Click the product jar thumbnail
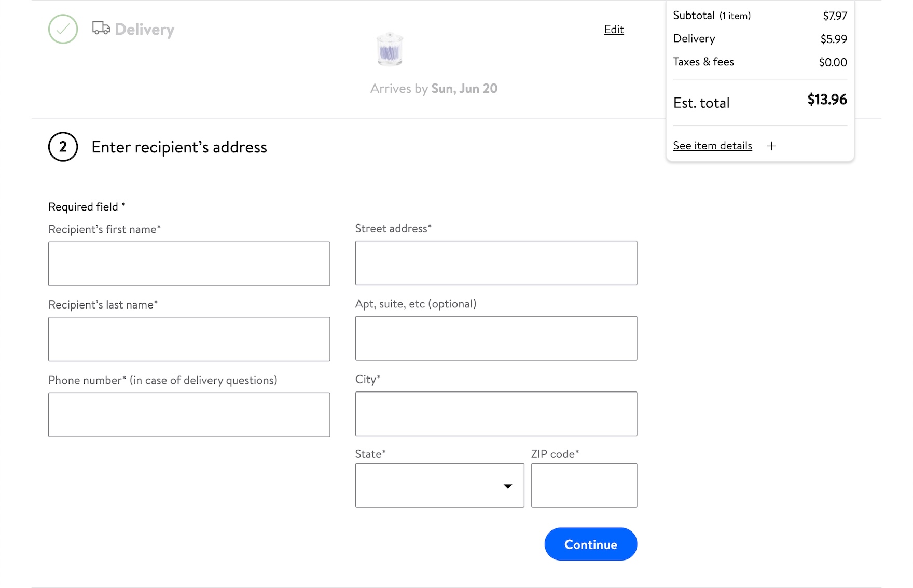The width and height of the screenshot is (913, 588). click(x=390, y=50)
